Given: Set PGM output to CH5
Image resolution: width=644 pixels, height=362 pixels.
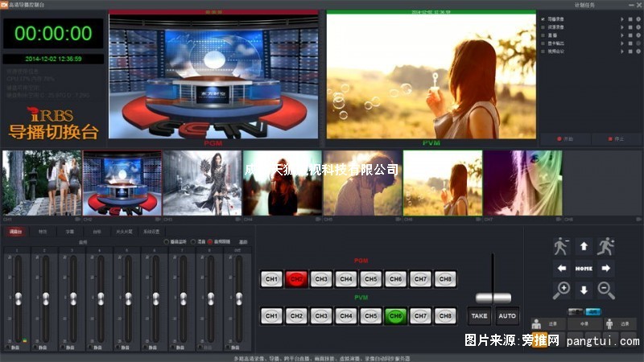Looking at the screenshot, I should [x=371, y=279].
